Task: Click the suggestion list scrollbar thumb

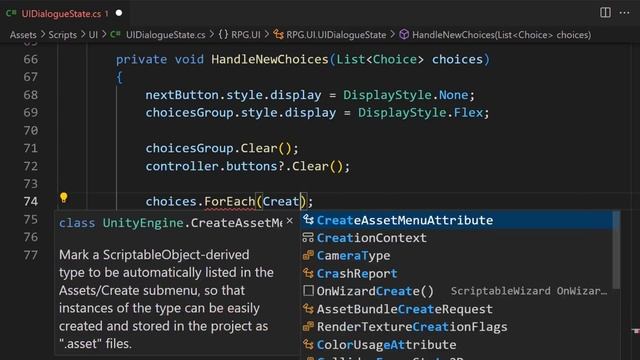Action: tap(616, 250)
